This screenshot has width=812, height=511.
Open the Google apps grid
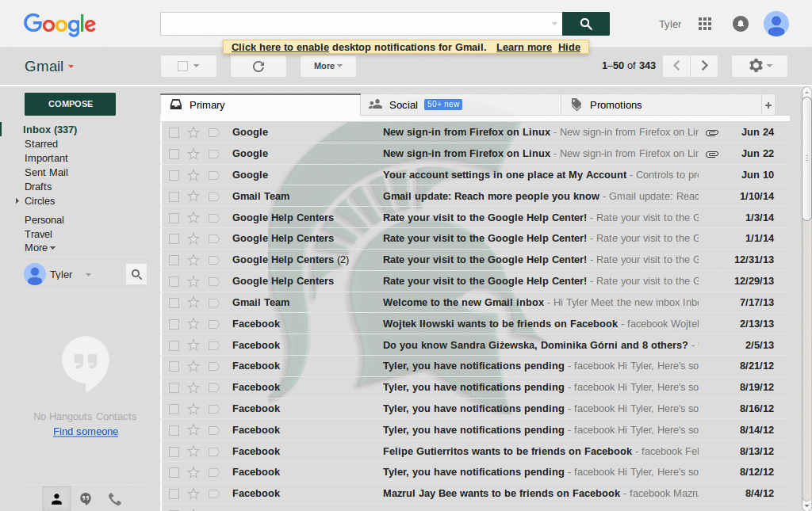705,24
